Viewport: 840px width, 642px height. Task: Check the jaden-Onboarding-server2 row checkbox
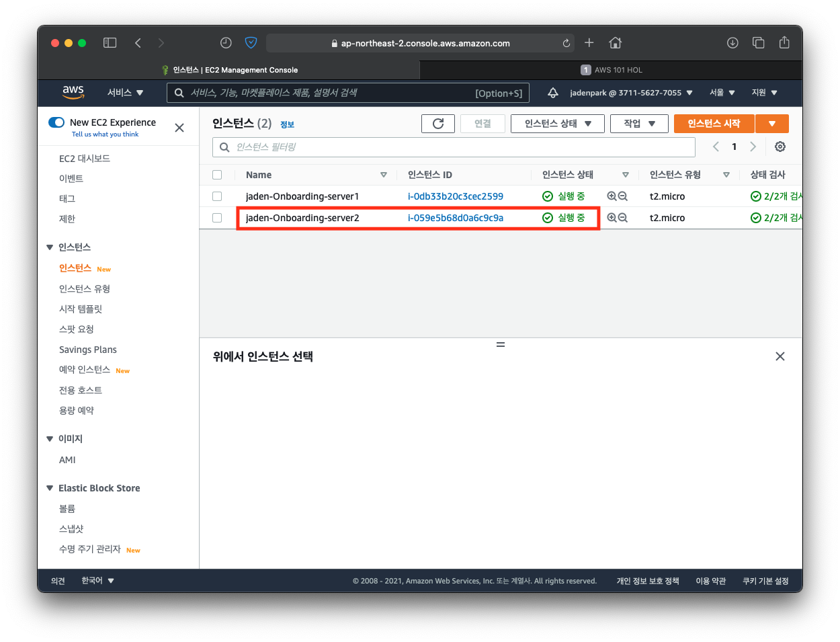pyautogui.click(x=217, y=218)
